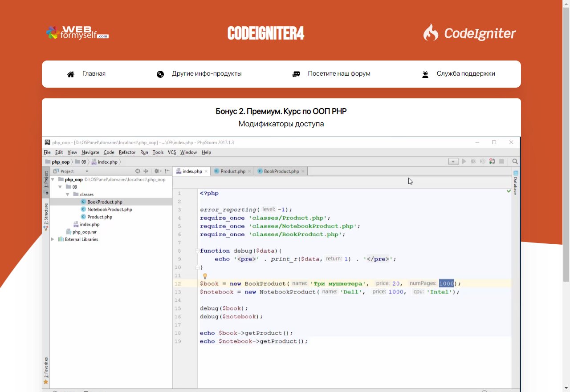
Task: Open the Run menu
Action: coord(144,152)
